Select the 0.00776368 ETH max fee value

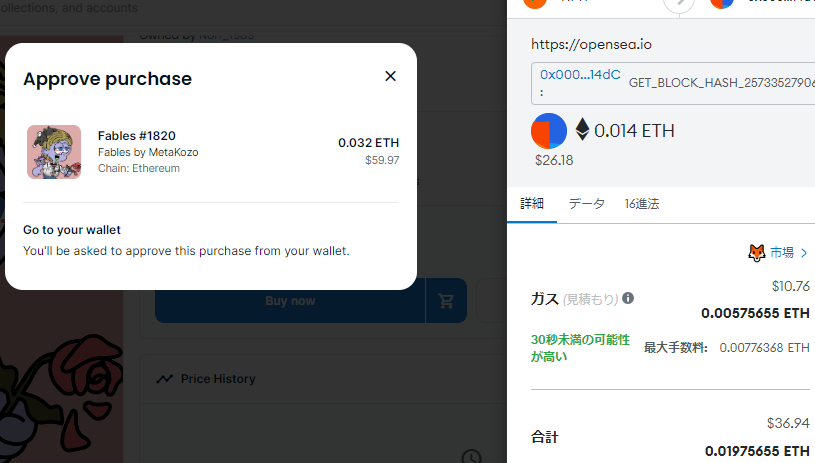coord(765,348)
